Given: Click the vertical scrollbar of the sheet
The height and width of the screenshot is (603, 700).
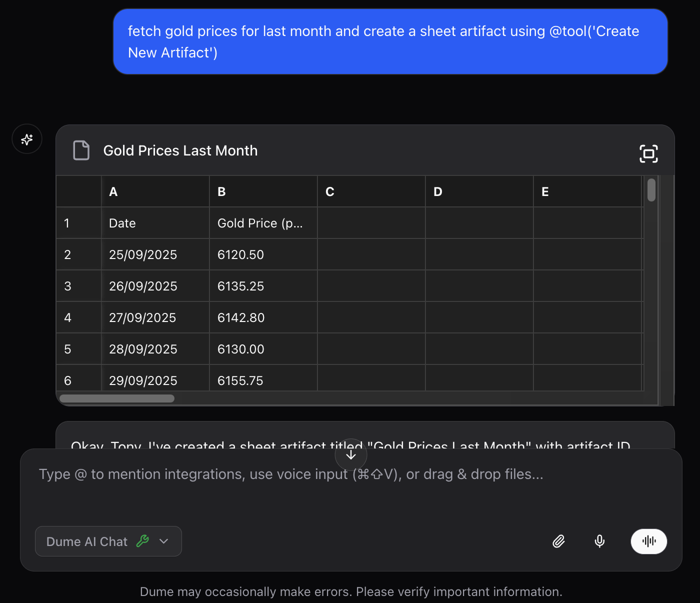Looking at the screenshot, I should (x=651, y=190).
